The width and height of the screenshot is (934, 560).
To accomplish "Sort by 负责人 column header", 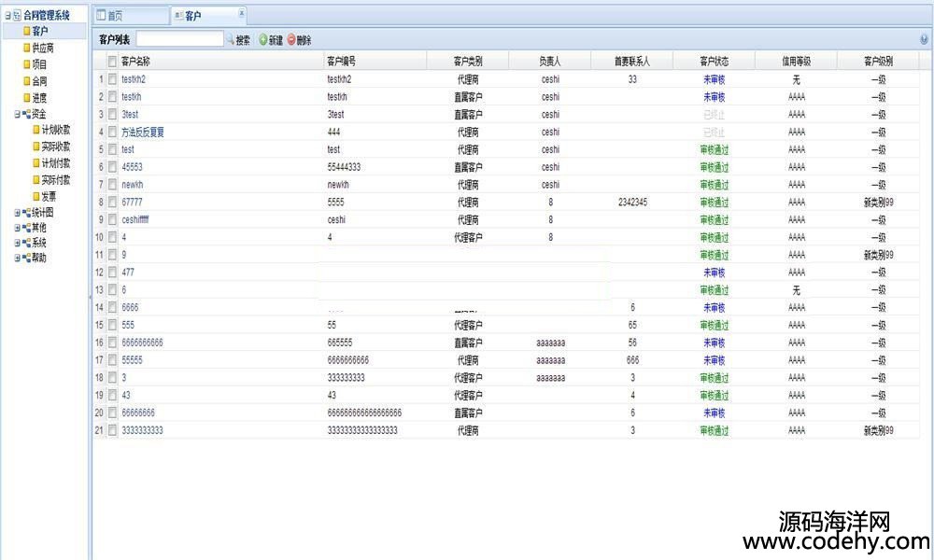I will pyautogui.click(x=550, y=62).
